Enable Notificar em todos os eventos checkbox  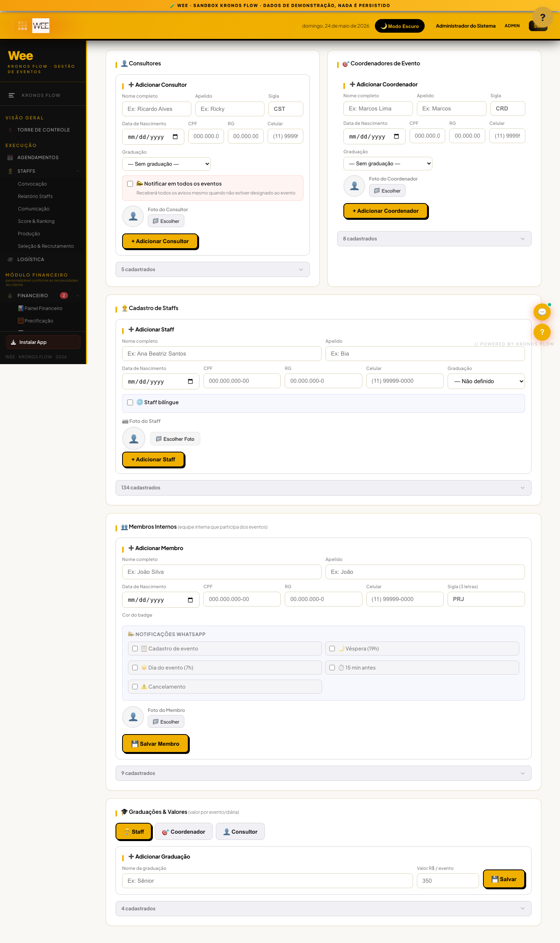(130, 184)
